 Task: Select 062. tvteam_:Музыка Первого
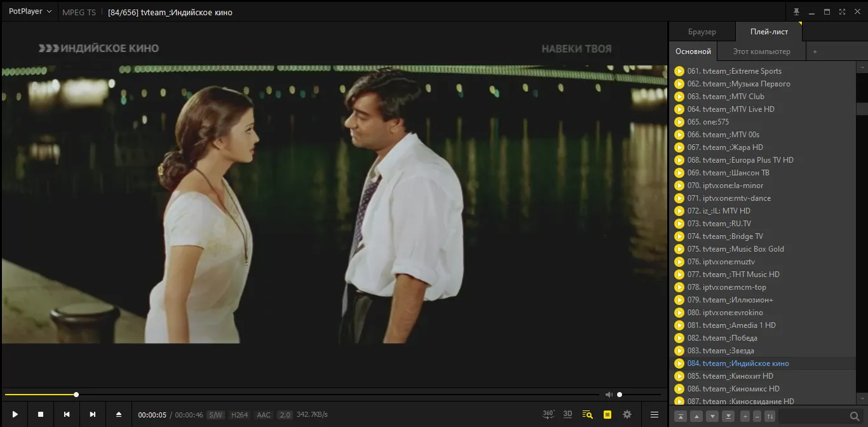point(763,84)
